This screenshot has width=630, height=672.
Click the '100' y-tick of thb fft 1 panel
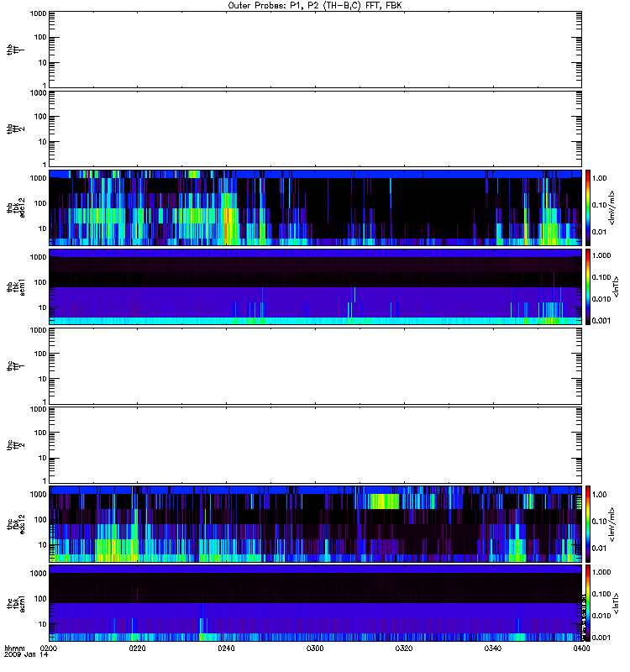40,37
